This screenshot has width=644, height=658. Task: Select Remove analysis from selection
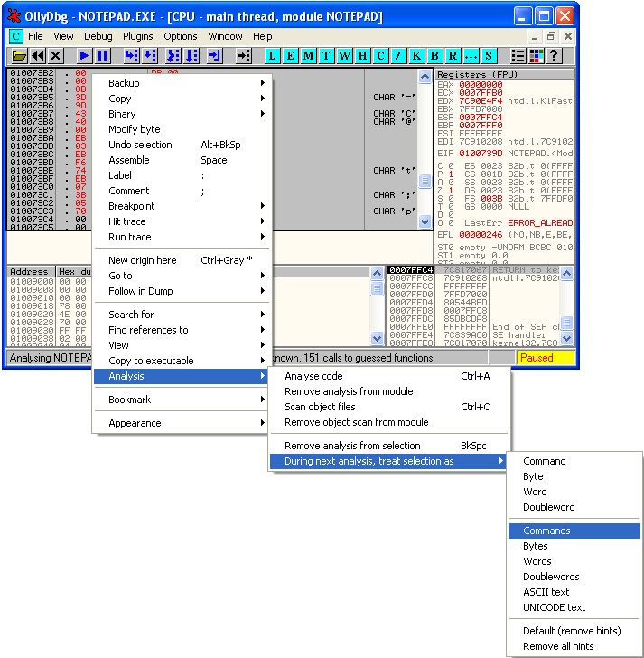(388, 446)
